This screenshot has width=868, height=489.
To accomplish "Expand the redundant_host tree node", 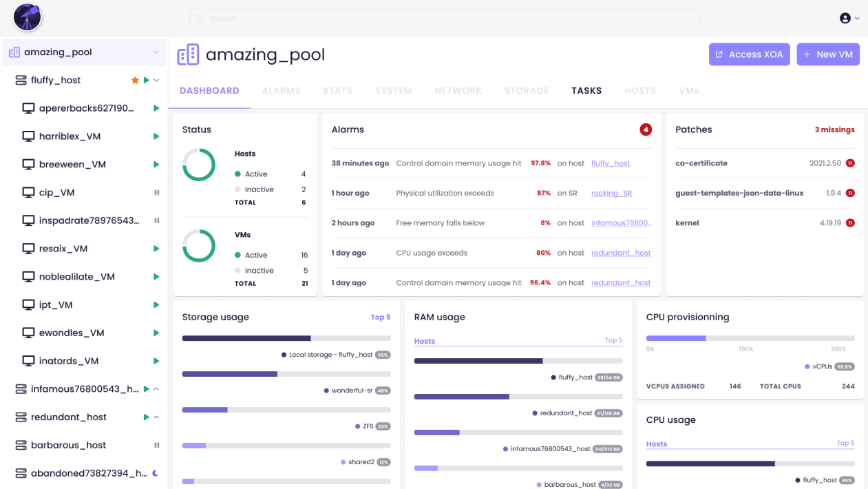I will [156, 417].
